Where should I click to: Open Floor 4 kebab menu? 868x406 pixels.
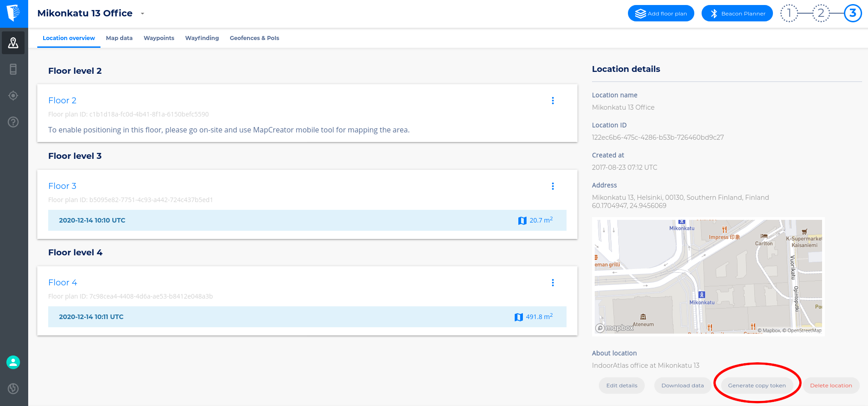552,283
